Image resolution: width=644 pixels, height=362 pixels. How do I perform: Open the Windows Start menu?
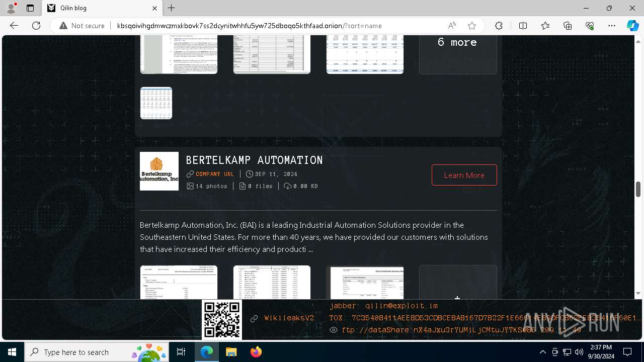click(x=12, y=352)
